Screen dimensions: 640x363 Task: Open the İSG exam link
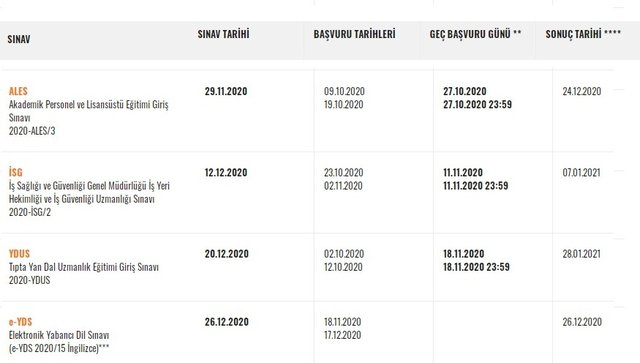(x=16, y=172)
